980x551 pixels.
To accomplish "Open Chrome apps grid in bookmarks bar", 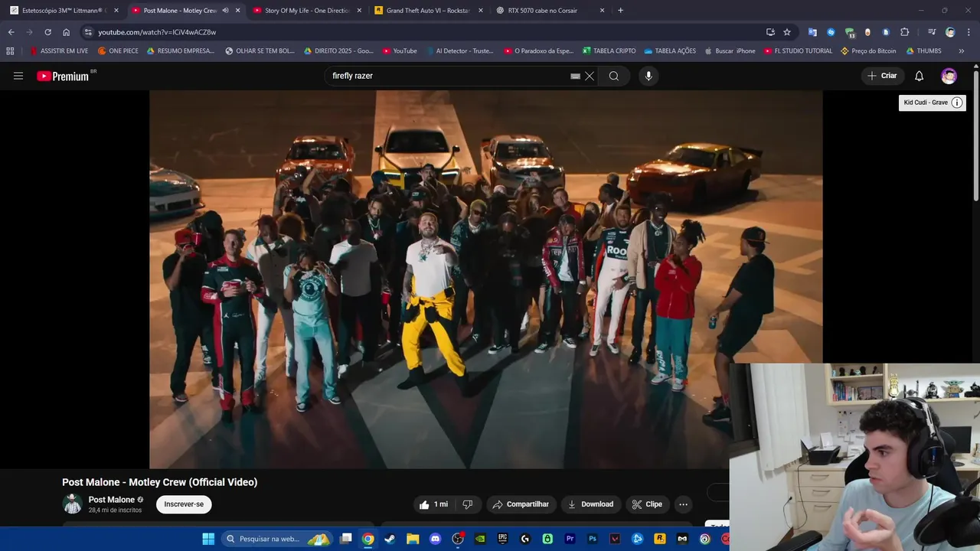I will tap(10, 51).
